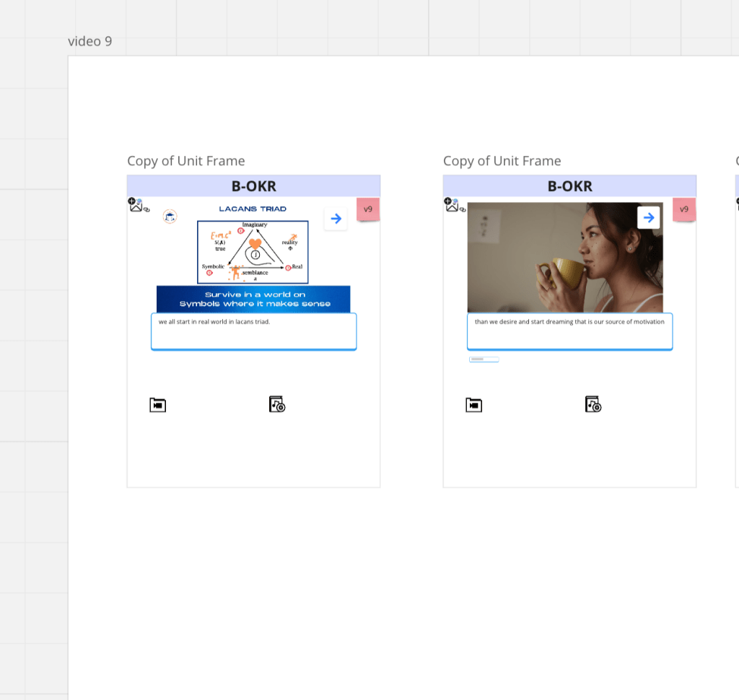The image size is (739, 700).
Task: Select second 'Copy of Unit Frame' title
Action: [502, 161]
